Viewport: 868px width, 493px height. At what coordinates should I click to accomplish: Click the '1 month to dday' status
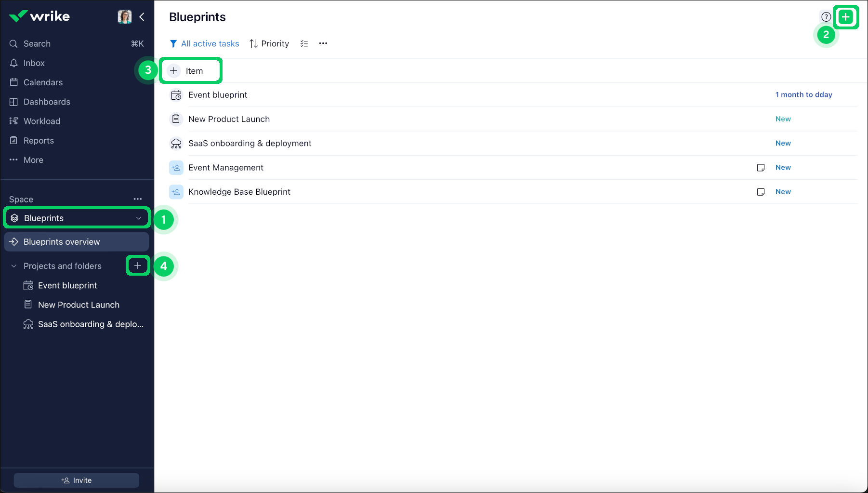click(x=804, y=94)
